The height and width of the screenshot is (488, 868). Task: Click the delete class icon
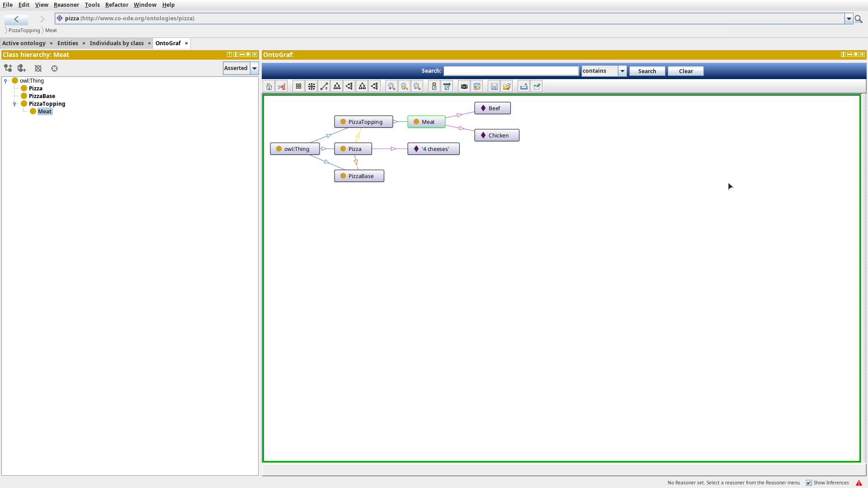[38, 68]
